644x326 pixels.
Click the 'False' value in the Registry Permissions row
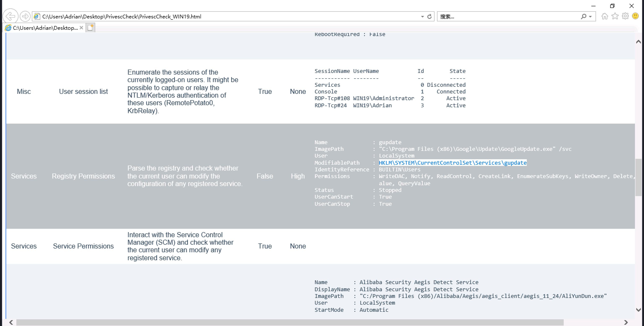(x=265, y=176)
